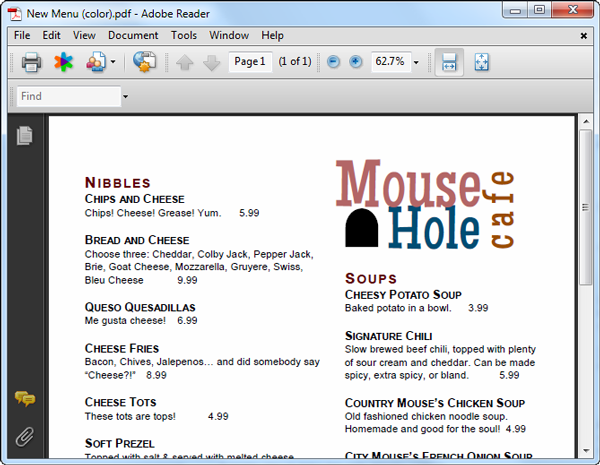Open the Comments panel in sidebar
Viewport: 600px width, 465px height.
pos(24,399)
